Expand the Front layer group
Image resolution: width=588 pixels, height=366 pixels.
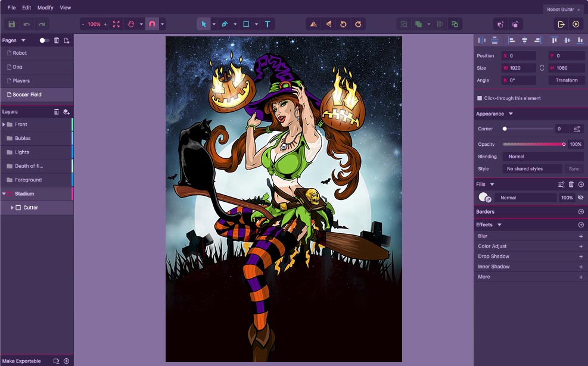coord(4,124)
